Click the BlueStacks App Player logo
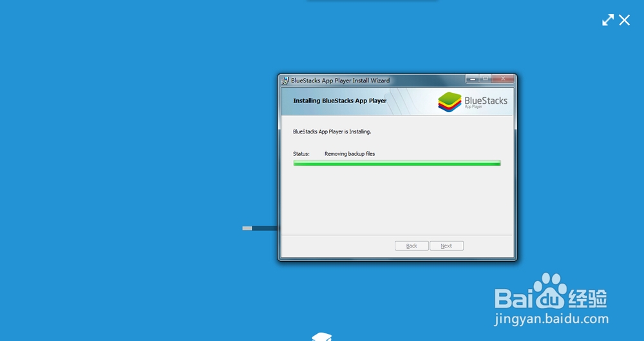Viewport: 644px width, 341px height. tap(472, 102)
